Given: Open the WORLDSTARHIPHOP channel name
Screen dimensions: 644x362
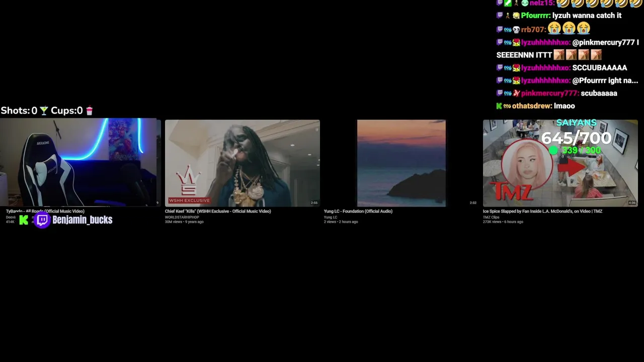Looking at the screenshot, I should [182, 217].
